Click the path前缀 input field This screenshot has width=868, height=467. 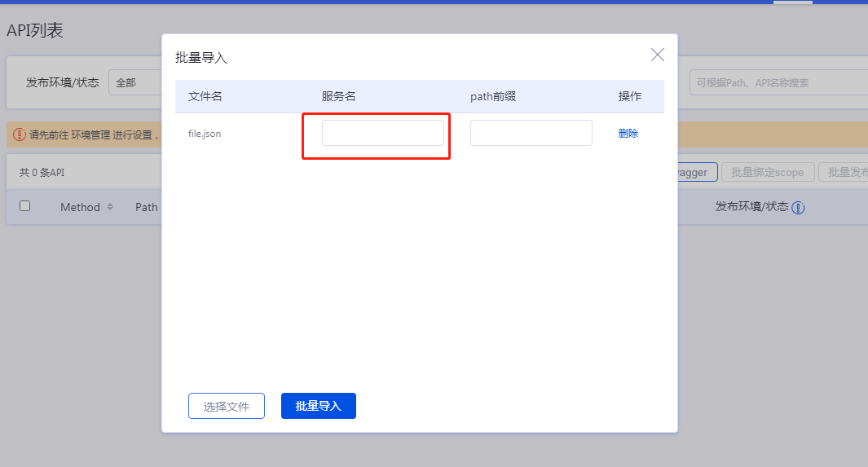(531, 133)
